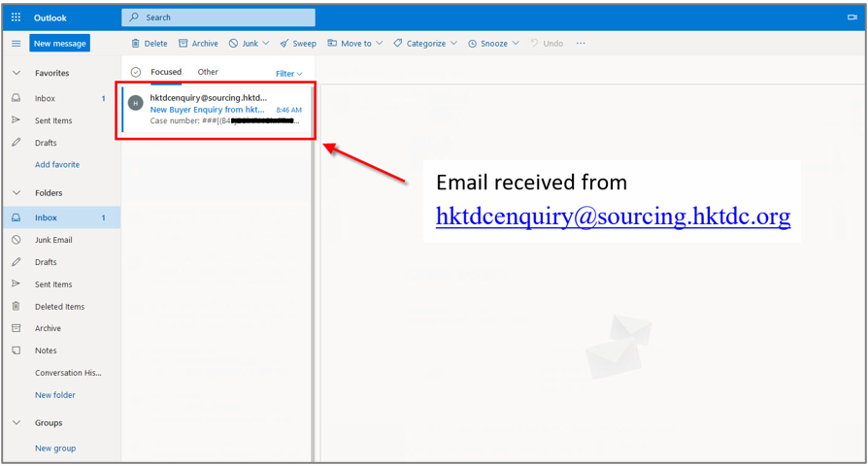Click the Archive box icon in Folders
Image resolution: width=868 pixels, height=466 pixels.
(x=17, y=328)
